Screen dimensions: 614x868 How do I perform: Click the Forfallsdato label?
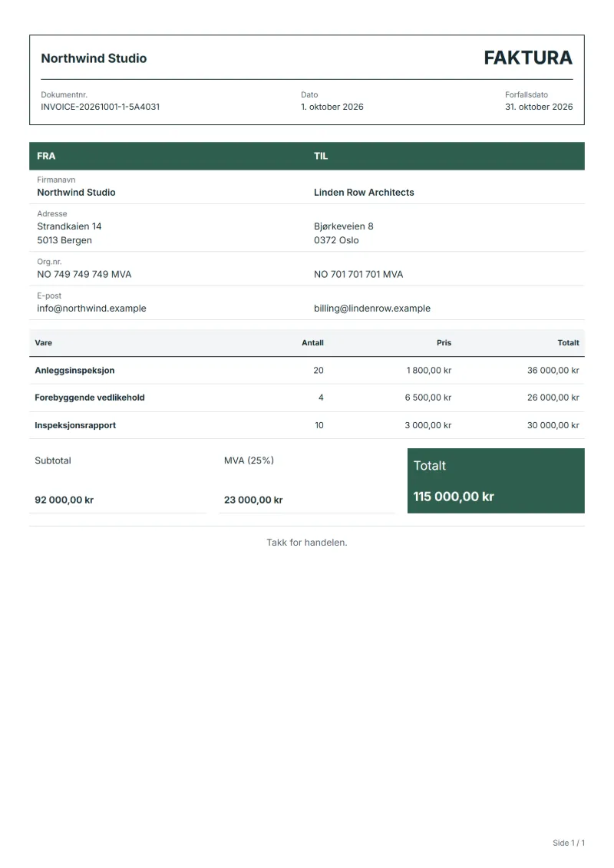[527, 94]
